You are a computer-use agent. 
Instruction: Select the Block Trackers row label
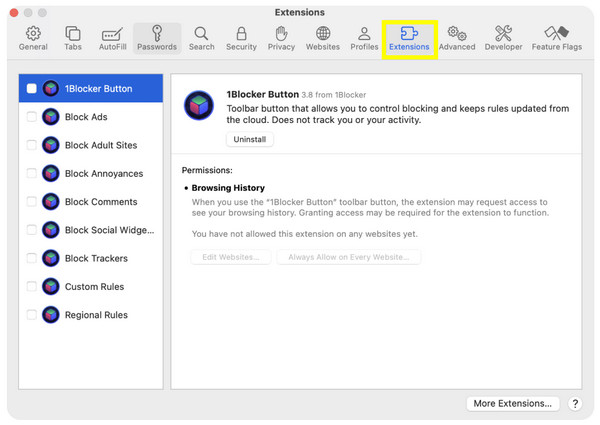(96, 259)
